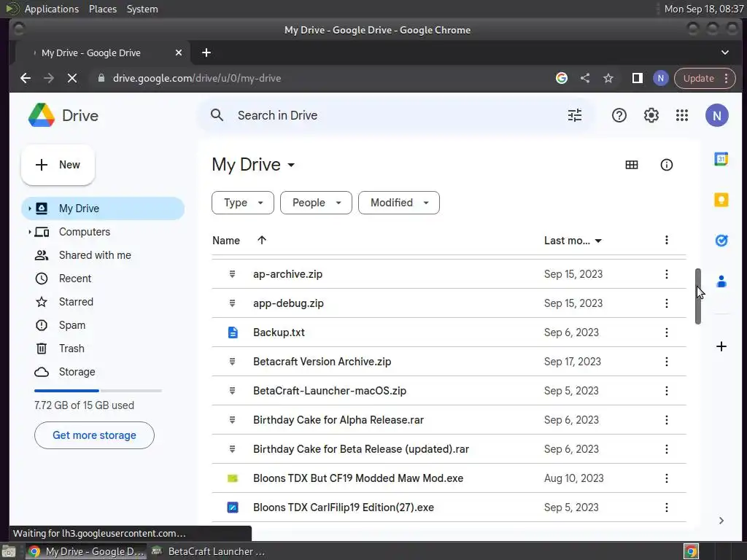Screen dimensions: 747x560
Task: Click the Chrome address bar URL
Action: [197, 78]
